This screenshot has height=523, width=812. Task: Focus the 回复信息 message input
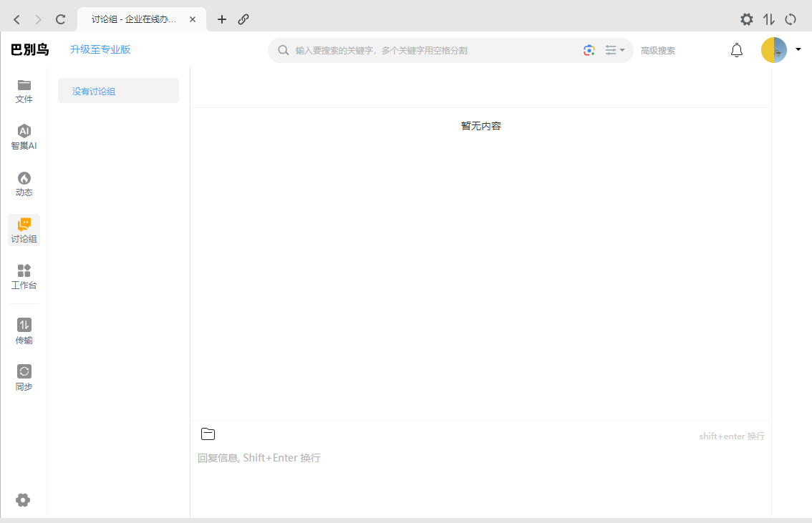click(x=480, y=481)
